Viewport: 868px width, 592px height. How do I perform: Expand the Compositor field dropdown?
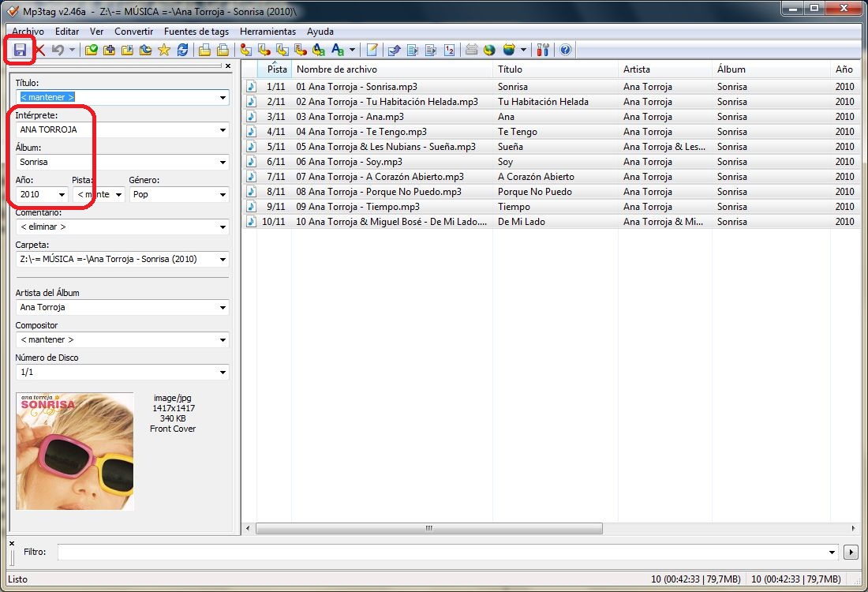tap(223, 340)
